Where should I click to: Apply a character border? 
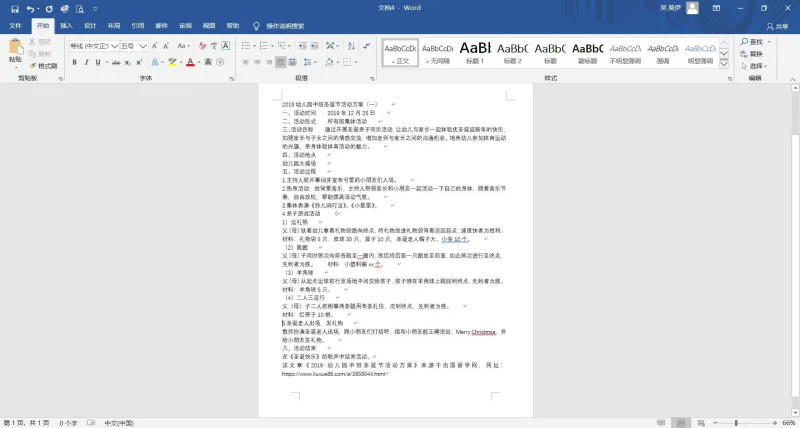pyautogui.click(x=226, y=46)
